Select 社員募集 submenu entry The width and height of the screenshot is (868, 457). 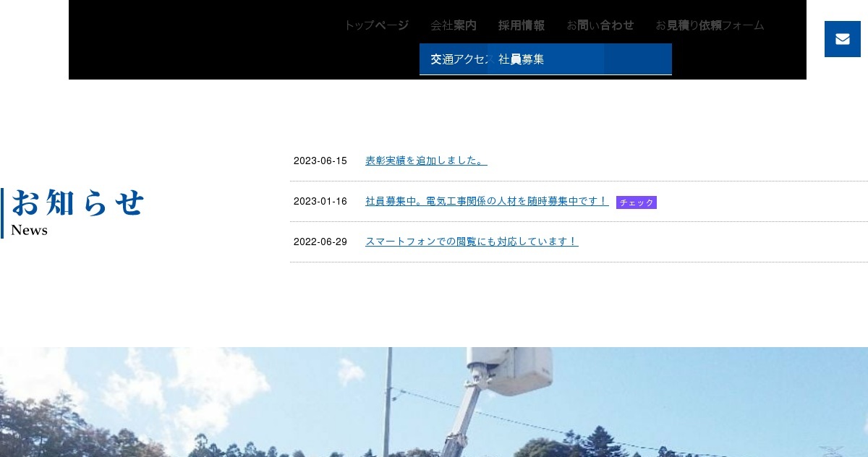tap(546, 59)
